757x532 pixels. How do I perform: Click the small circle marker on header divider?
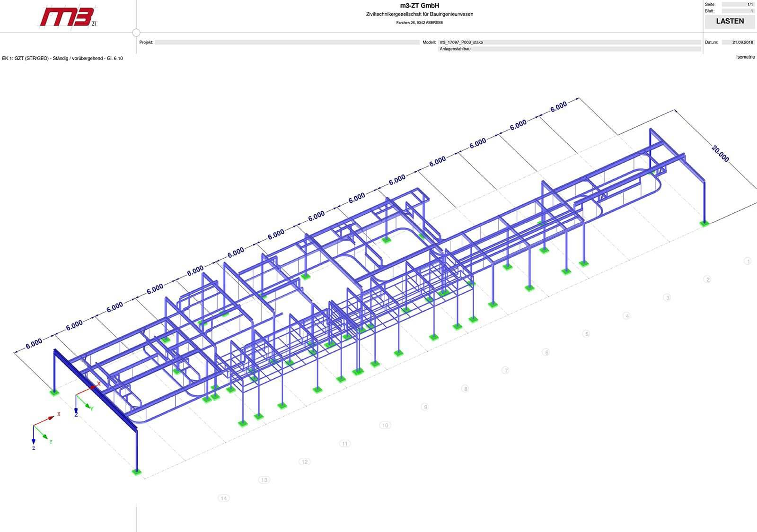coord(136,33)
